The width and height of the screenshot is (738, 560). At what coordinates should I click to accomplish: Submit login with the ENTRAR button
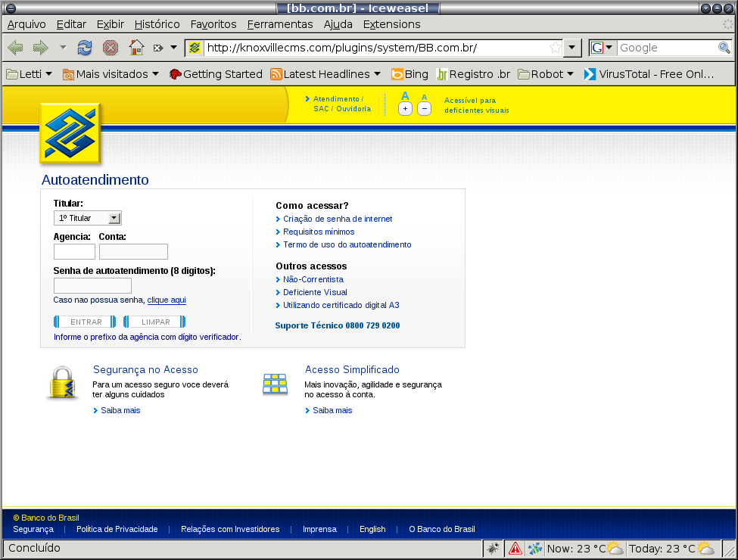tap(85, 322)
